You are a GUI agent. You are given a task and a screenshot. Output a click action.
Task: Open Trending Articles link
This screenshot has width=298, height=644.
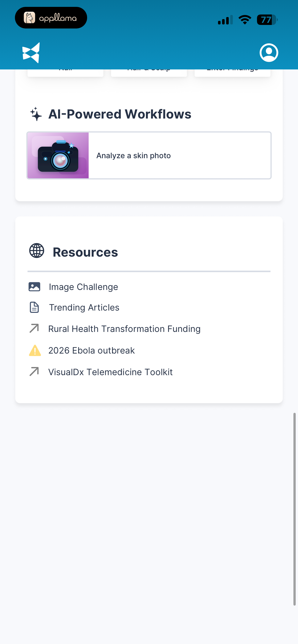[84, 308]
